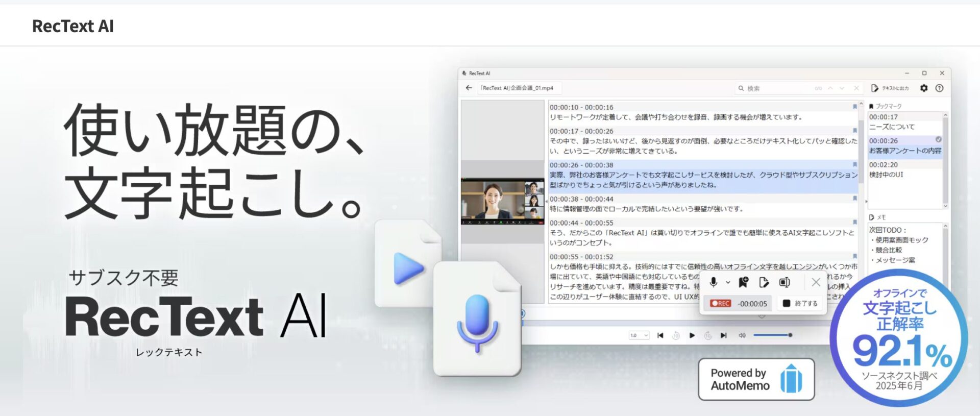Collapse the video pane with the small arrow
This screenshot has height=416, width=980.
click(547, 202)
